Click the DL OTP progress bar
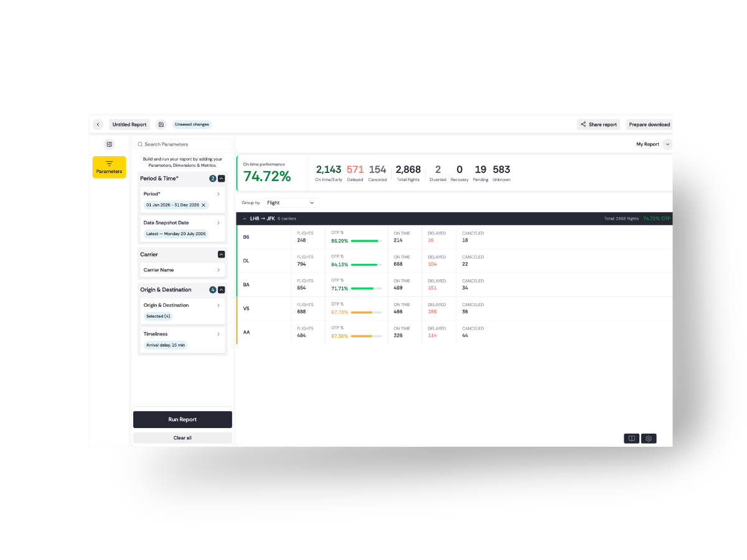Screen dimensions: 747x560 [x=367, y=264]
